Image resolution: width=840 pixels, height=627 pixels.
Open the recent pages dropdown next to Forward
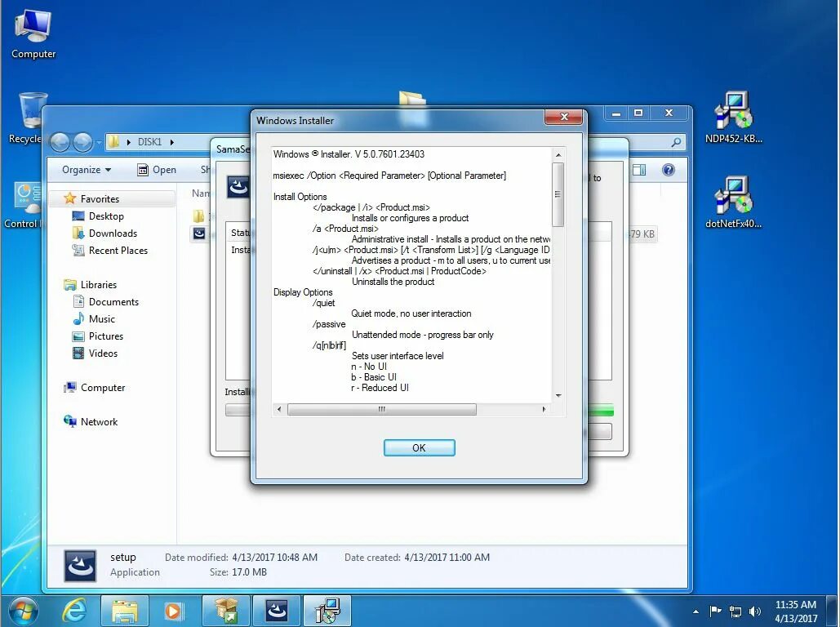(x=99, y=143)
